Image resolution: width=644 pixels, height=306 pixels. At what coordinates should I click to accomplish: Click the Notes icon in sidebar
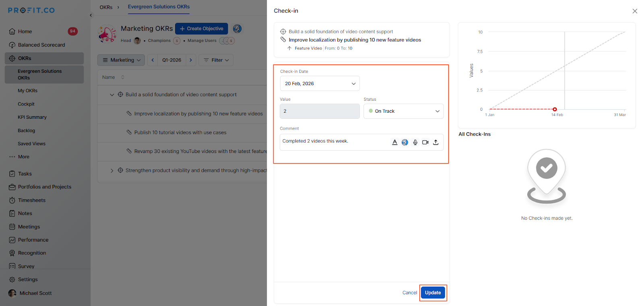point(12,213)
